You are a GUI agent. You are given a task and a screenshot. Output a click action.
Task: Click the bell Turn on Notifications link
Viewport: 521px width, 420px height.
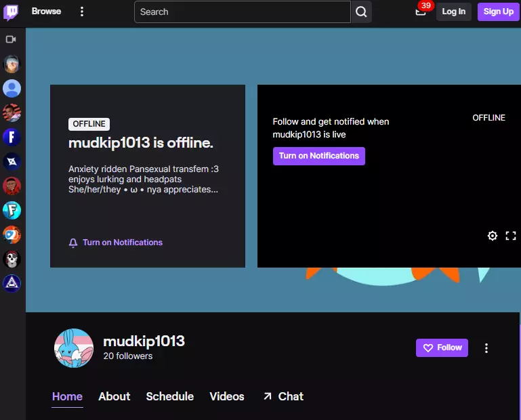point(116,243)
